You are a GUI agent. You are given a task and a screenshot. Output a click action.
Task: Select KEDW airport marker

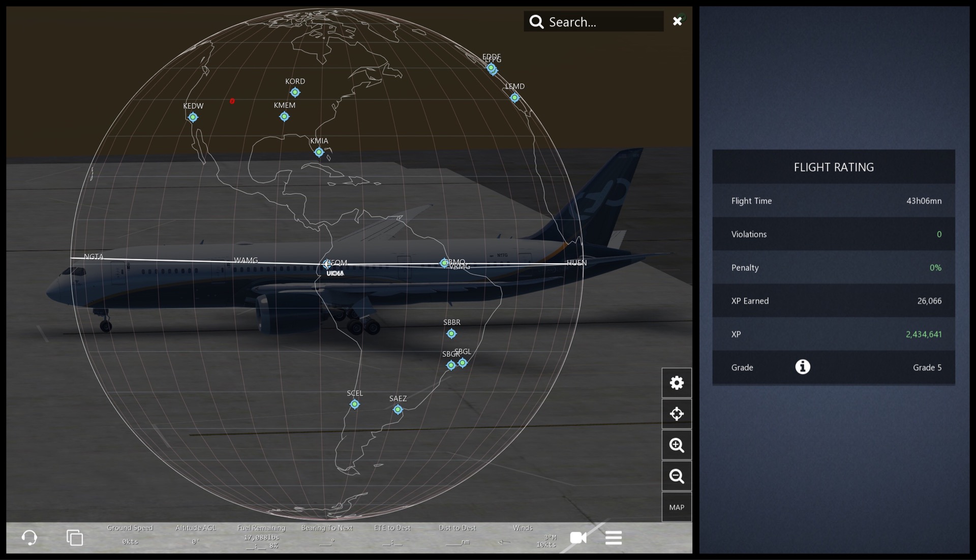point(193,117)
